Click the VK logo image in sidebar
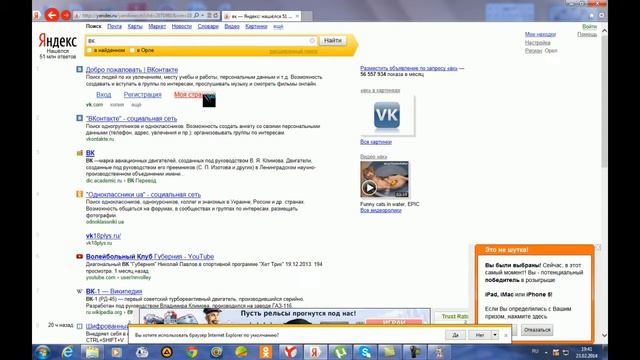 (387, 115)
